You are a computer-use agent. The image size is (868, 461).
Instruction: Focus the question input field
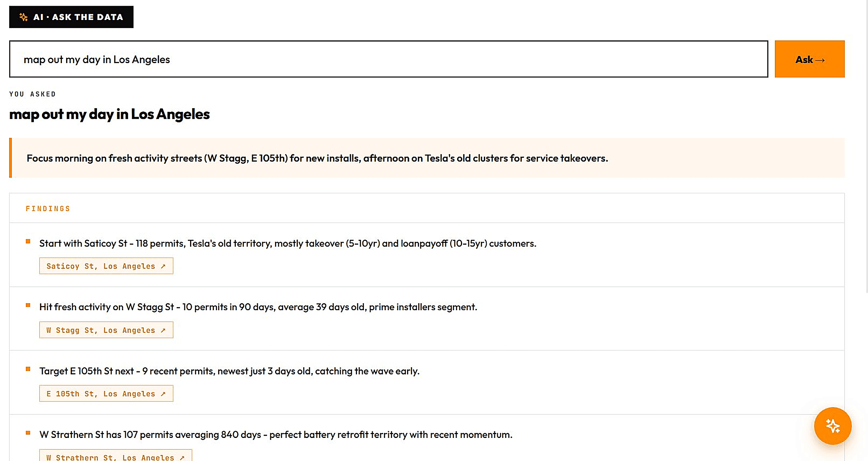click(389, 59)
